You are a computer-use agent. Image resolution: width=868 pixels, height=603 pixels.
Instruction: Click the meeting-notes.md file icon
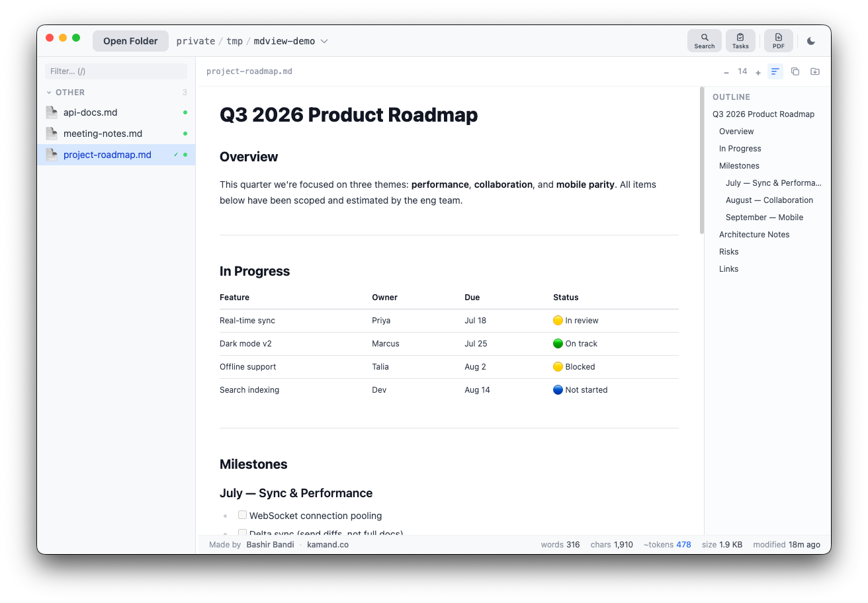(52, 134)
